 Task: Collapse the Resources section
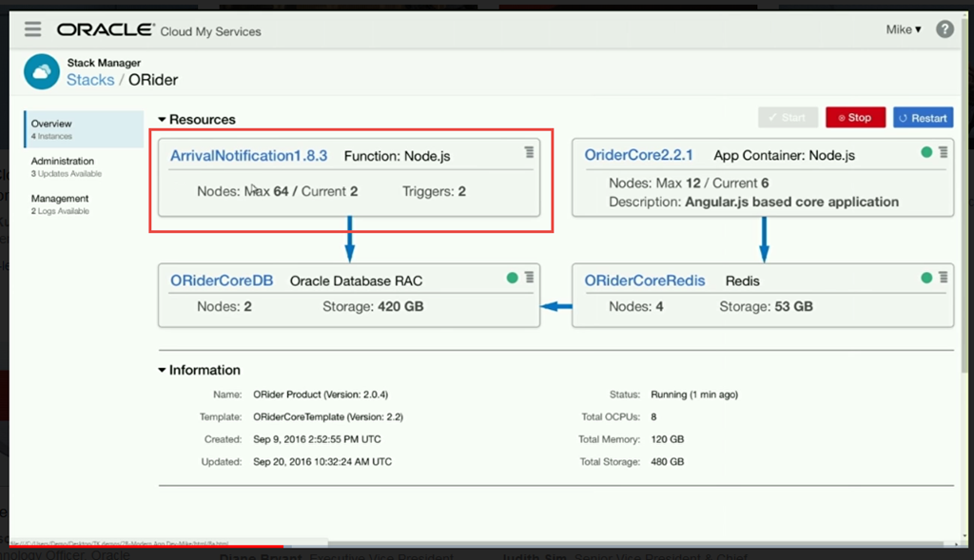163,120
